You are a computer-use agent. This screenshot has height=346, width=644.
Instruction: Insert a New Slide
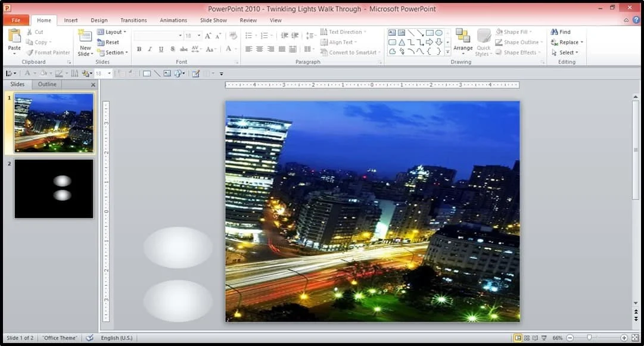click(x=85, y=43)
